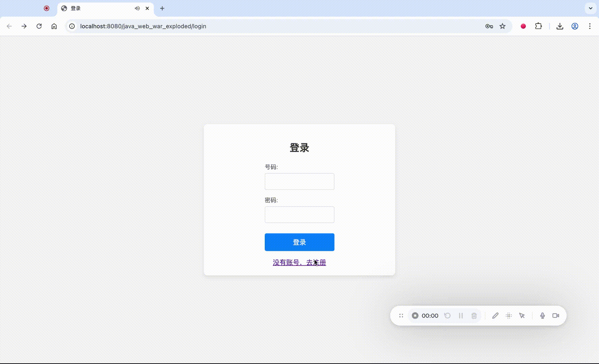599x364 pixels.
Task: Mute the microphone in recording toolbar
Action: (542, 315)
